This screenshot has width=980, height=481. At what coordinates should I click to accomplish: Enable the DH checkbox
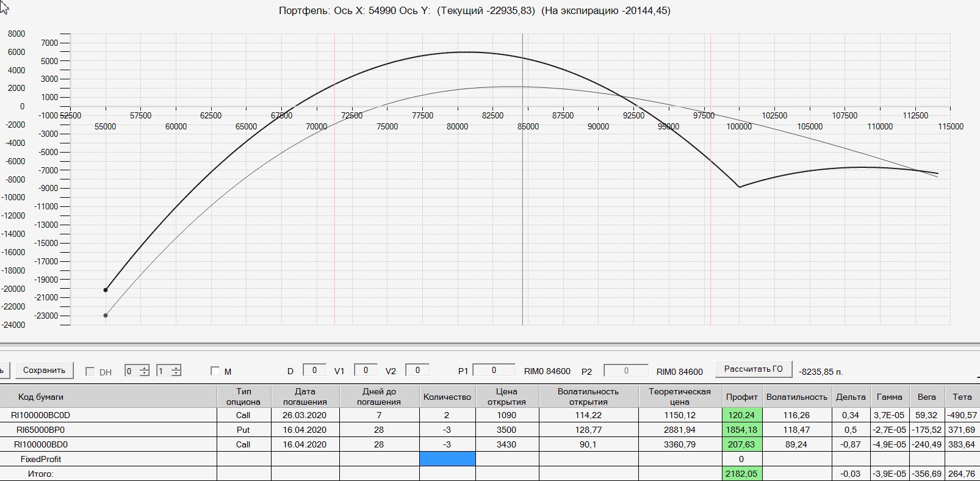(90, 371)
